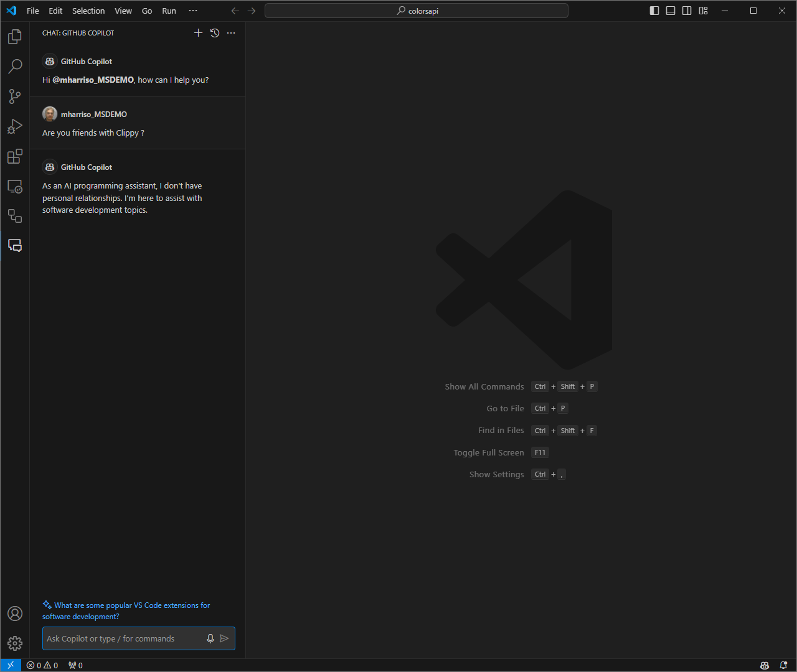Click the F11 key label

(540, 452)
